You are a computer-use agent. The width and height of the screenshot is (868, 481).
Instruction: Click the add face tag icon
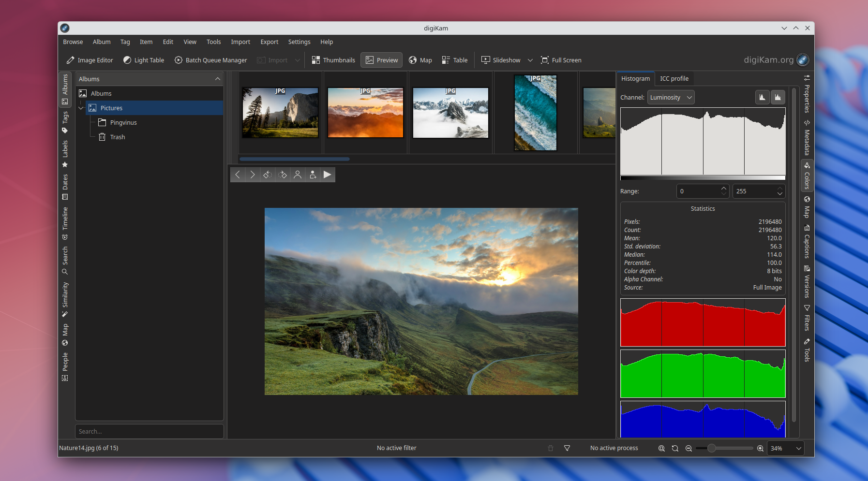[x=313, y=175]
